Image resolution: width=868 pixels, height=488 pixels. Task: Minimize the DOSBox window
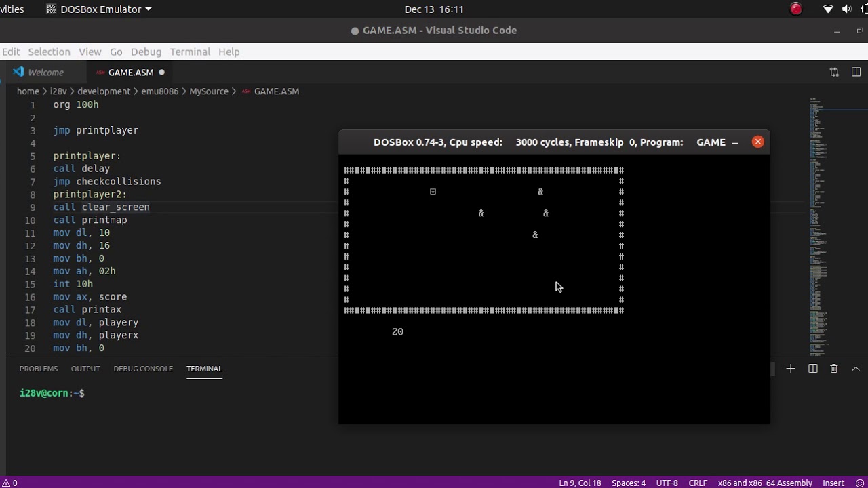(x=735, y=142)
